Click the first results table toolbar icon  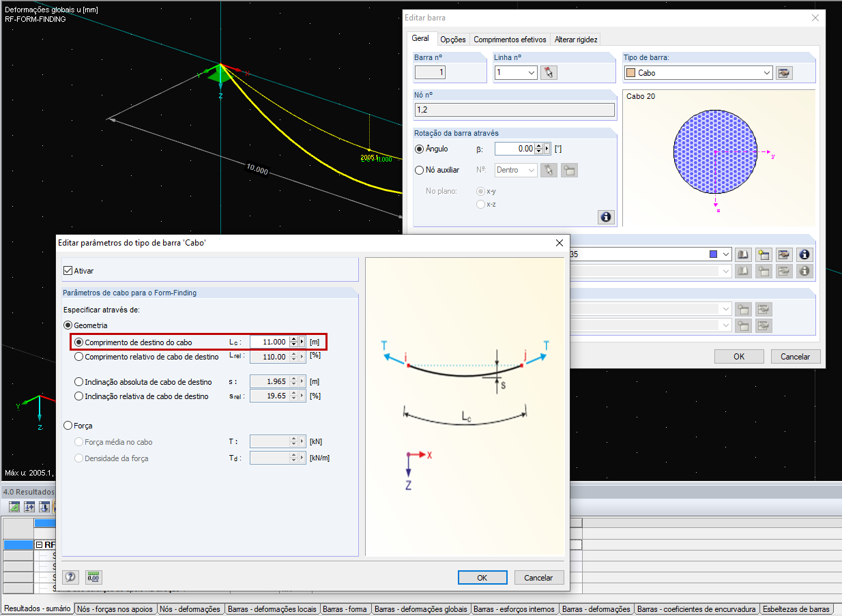[x=14, y=506]
